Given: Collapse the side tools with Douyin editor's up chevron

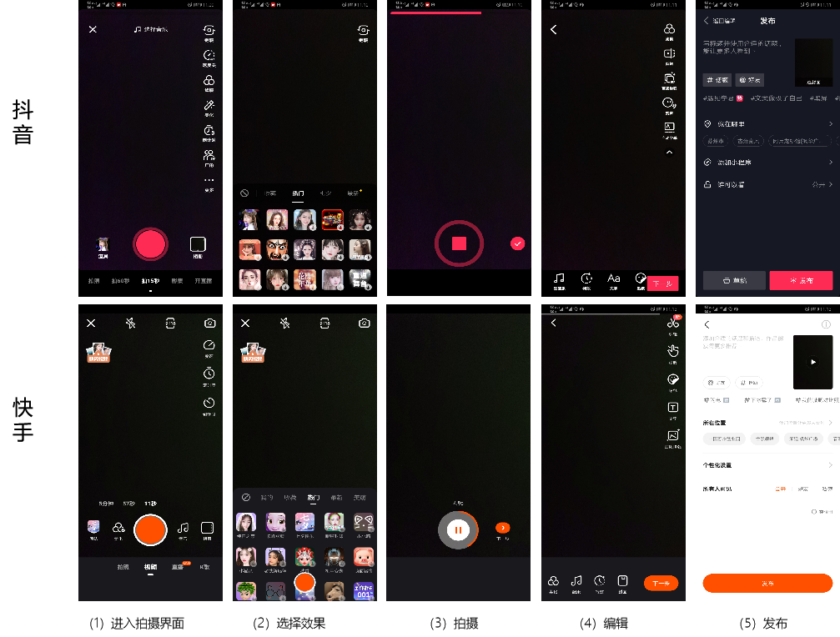Looking at the screenshot, I should coord(669,152).
